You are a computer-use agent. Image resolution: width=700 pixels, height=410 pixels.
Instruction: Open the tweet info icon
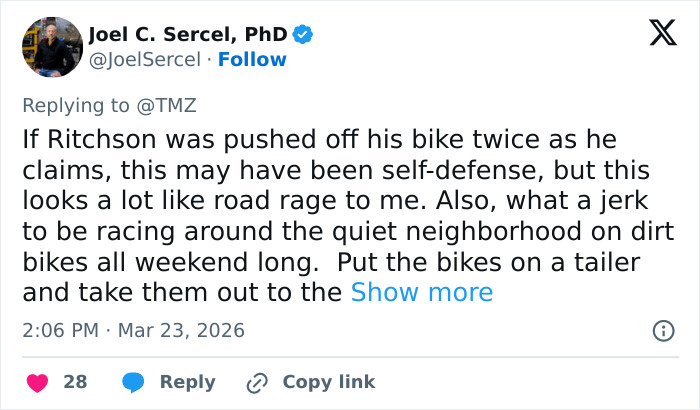[x=662, y=330]
